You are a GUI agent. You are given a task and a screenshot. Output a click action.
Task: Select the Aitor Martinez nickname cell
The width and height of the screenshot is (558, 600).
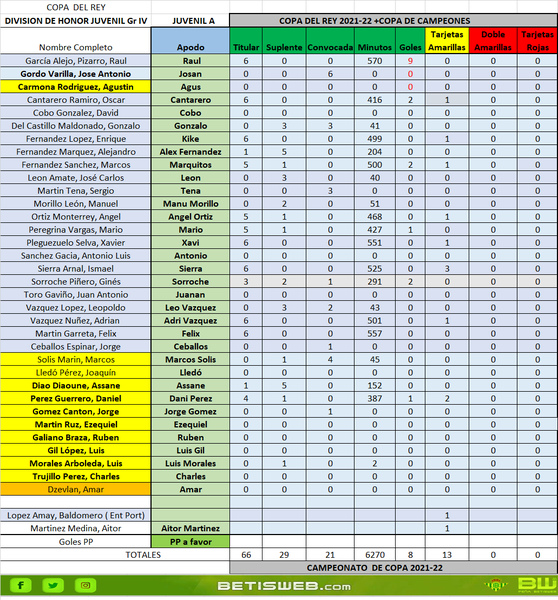click(190, 528)
